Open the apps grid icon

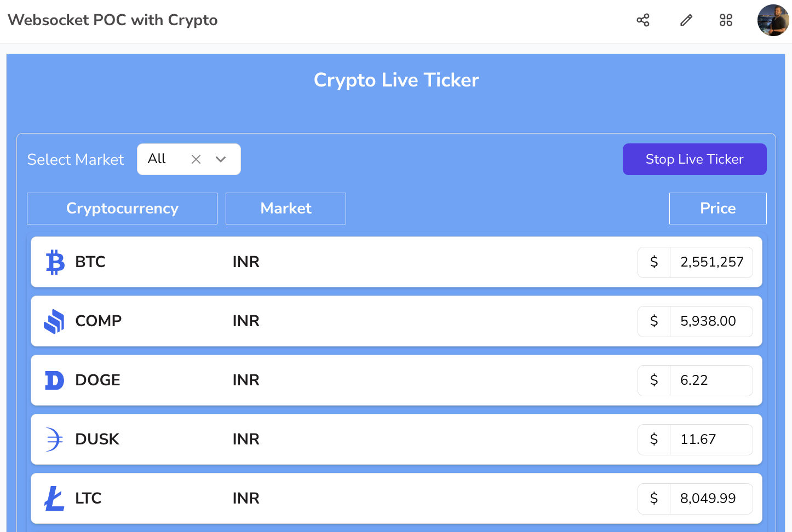pos(726,20)
